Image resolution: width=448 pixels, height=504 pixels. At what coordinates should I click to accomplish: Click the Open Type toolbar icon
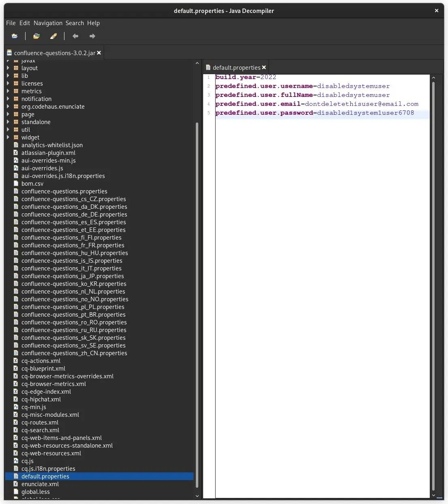pyautogui.click(x=36, y=36)
